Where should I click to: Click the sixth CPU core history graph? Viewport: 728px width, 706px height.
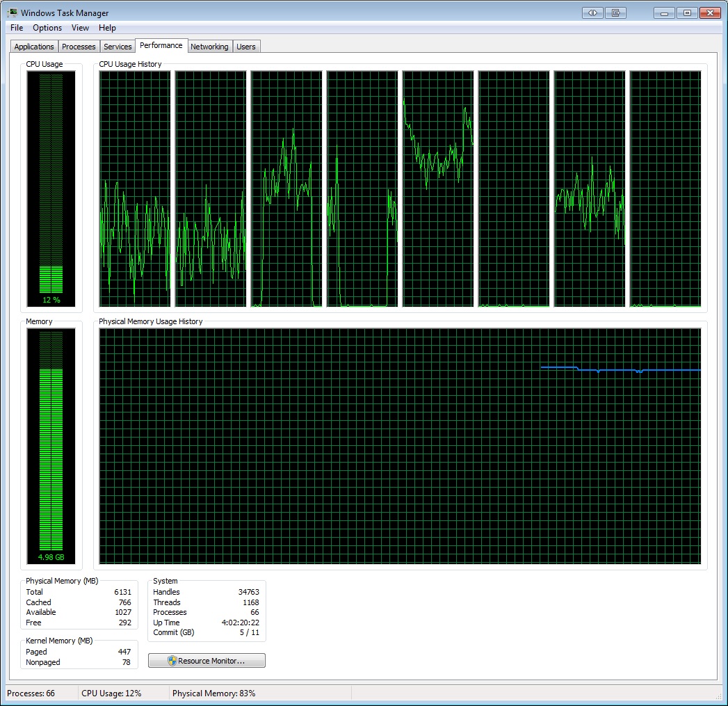(514, 188)
